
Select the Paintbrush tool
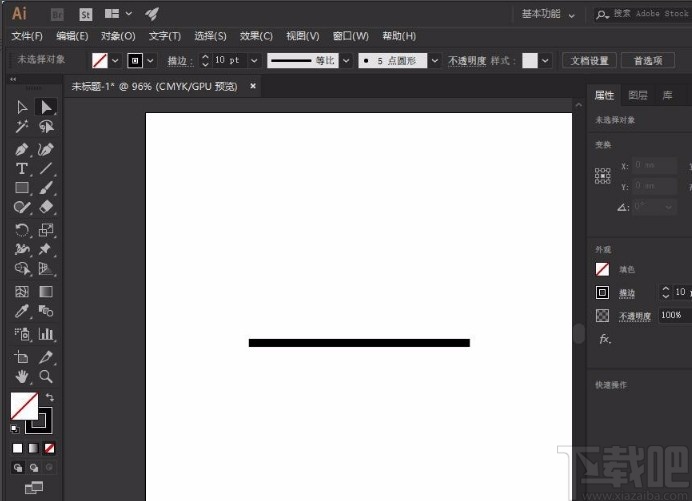[x=46, y=188]
